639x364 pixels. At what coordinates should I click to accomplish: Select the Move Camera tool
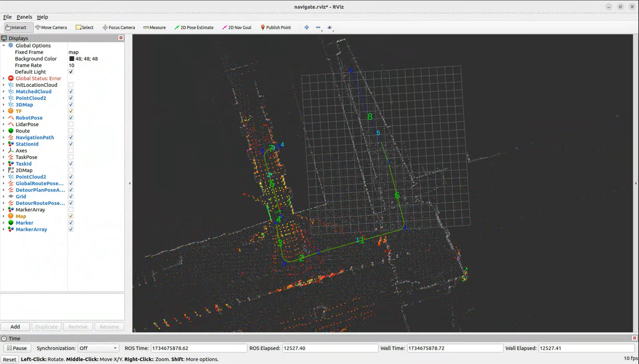coord(51,27)
